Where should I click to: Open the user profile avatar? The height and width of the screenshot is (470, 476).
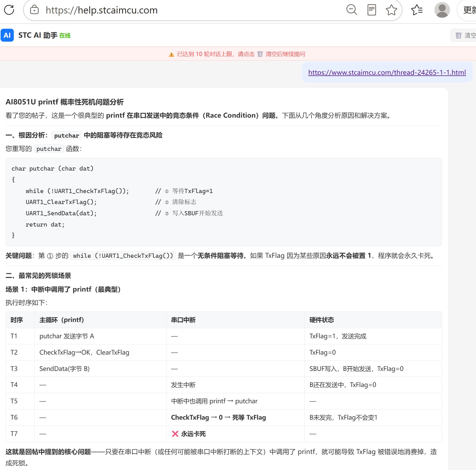pyautogui.click(x=442, y=10)
